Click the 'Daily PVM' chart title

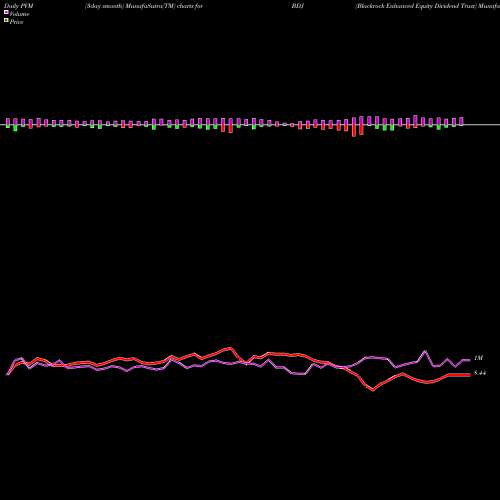click(x=19, y=6)
